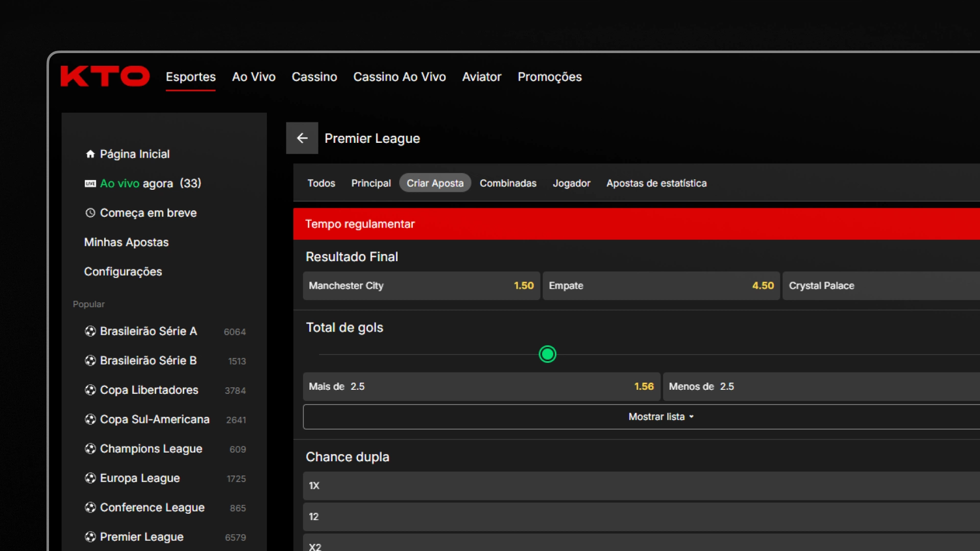Image resolution: width=980 pixels, height=551 pixels.
Task: Choose Mais de 2.5 at 1.56
Action: point(481,387)
